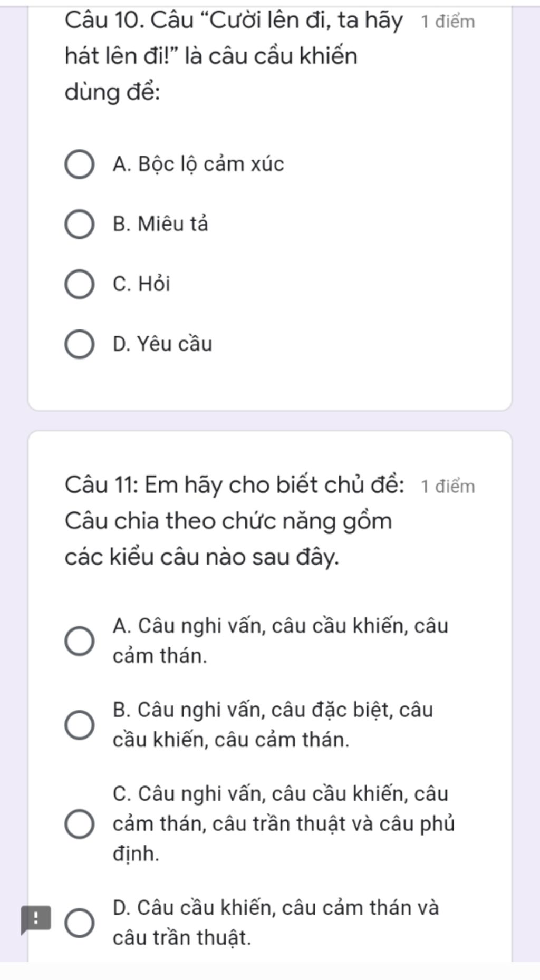Select Câu 11 option A radio button
Viewport: 540px width, 980px height.
pyautogui.click(x=80, y=641)
